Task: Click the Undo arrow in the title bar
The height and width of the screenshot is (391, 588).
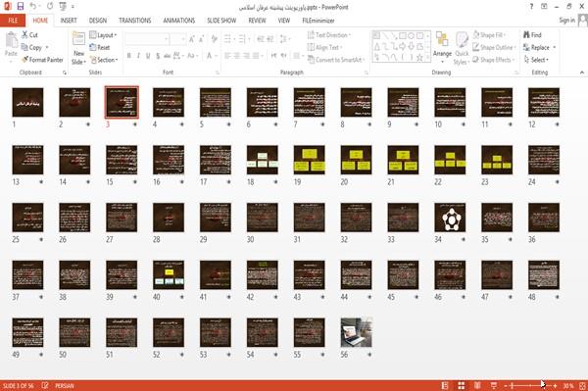Action: coord(33,6)
